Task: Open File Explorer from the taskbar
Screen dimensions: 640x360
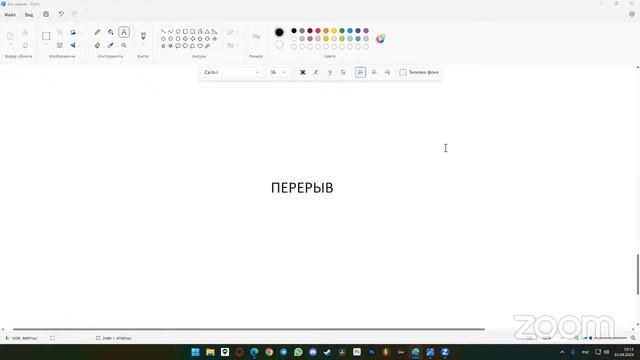Action: pyautogui.click(x=210, y=352)
